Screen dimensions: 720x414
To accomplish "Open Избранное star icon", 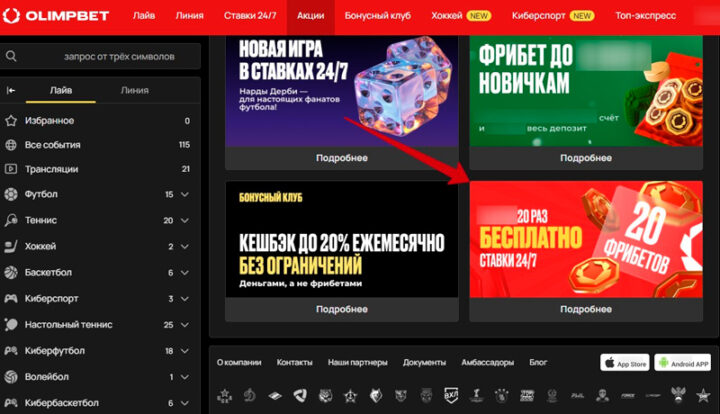I will (x=11, y=121).
